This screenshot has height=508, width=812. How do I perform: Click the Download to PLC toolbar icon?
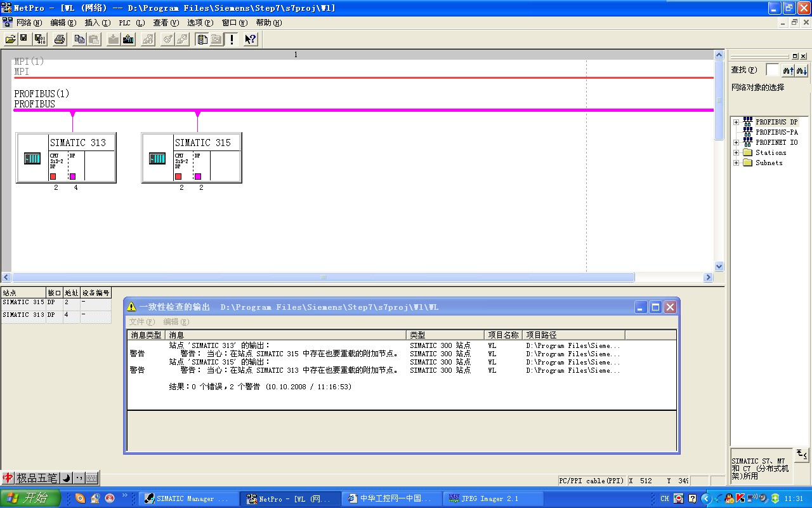click(x=114, y=39)
